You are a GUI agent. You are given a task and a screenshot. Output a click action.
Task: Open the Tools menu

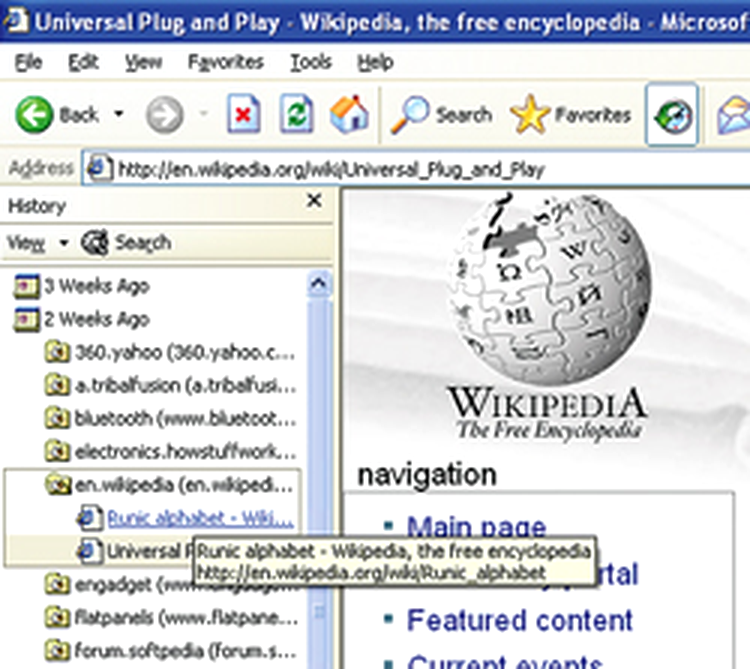tap(311, 62)
